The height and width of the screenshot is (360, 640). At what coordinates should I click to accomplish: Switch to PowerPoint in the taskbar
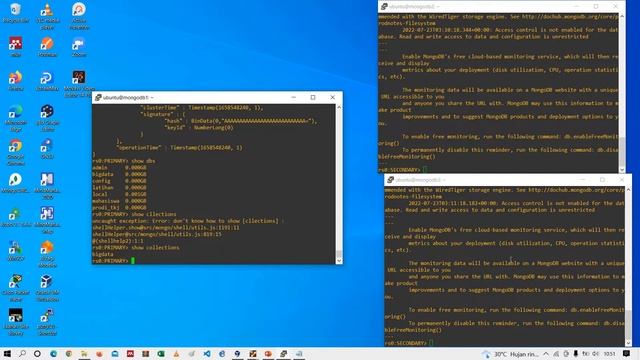268,353
